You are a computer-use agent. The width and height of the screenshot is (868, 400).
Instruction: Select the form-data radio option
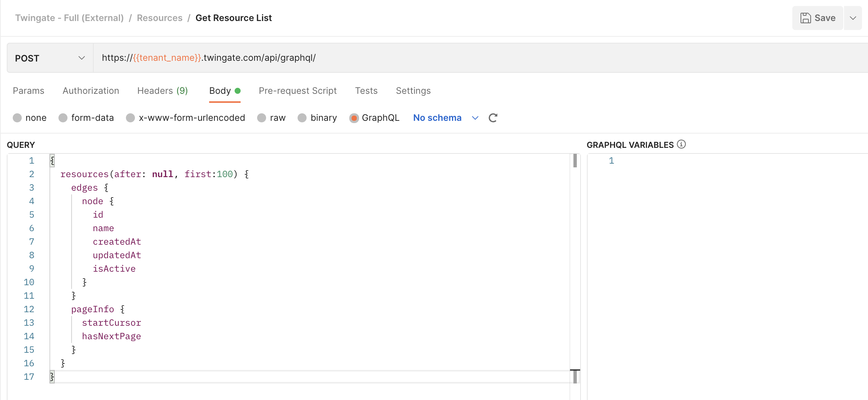[x=63, y=118]
